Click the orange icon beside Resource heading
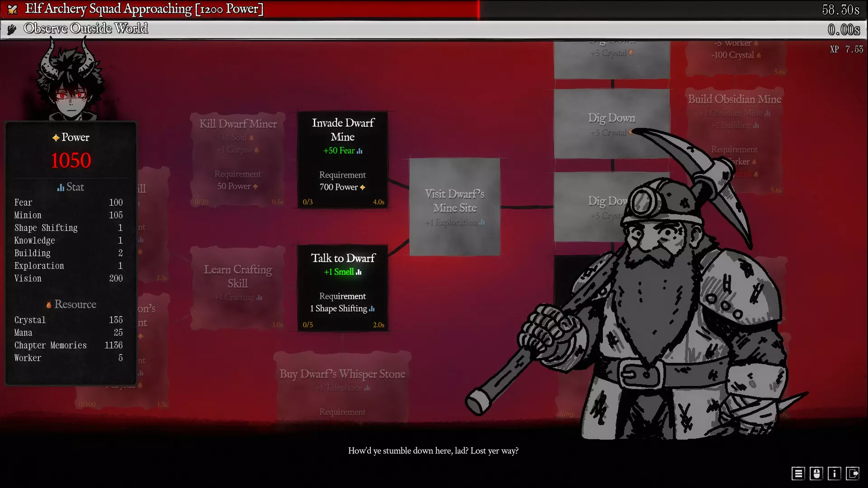This screenshot has height=488, width=868. 49,305
